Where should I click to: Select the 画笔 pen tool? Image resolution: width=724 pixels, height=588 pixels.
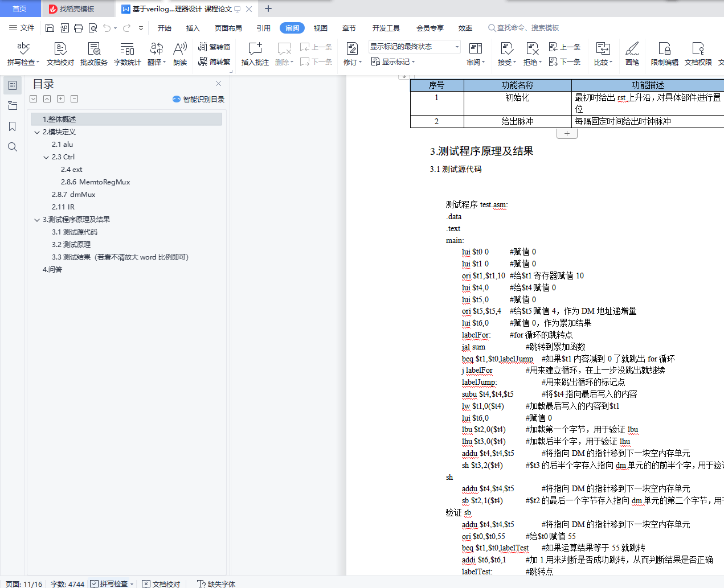632,54
